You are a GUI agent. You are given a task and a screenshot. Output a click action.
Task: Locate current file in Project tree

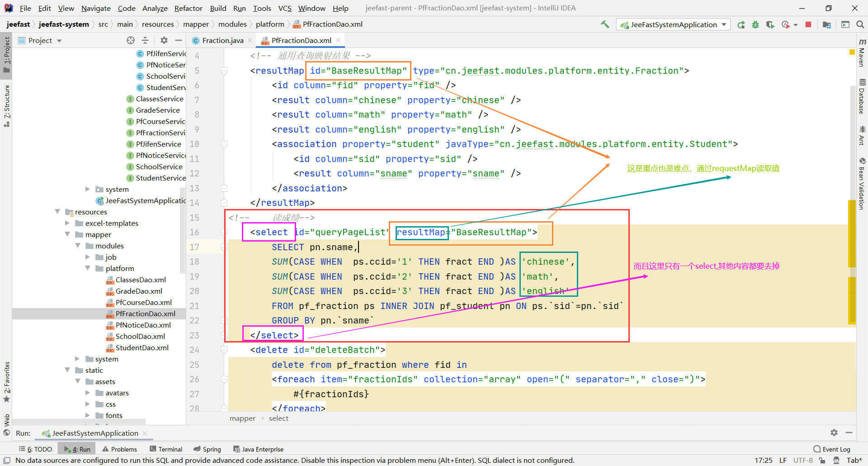[x=131, y=40]
